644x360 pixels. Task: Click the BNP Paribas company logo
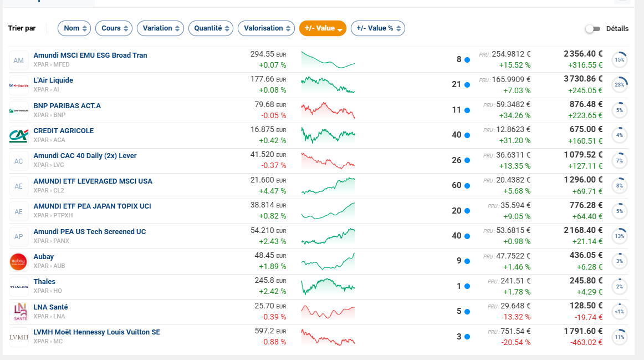[18, 110]
